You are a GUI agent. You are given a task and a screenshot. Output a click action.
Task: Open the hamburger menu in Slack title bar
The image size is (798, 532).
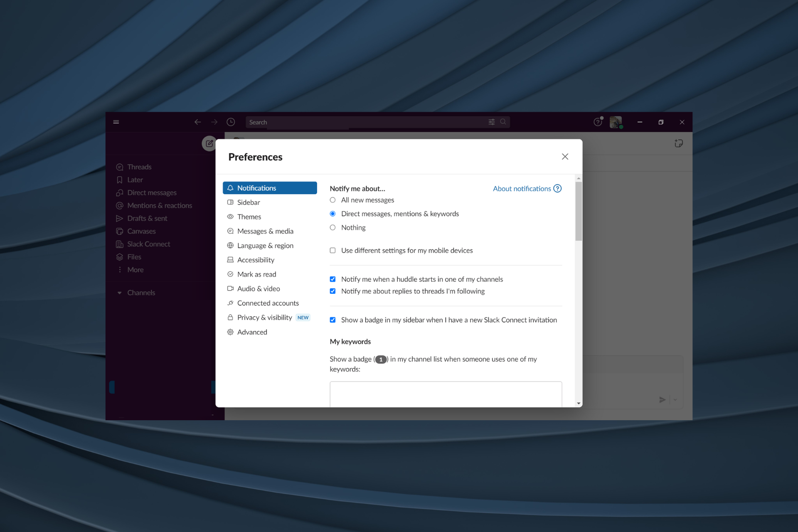click(116, 122)
